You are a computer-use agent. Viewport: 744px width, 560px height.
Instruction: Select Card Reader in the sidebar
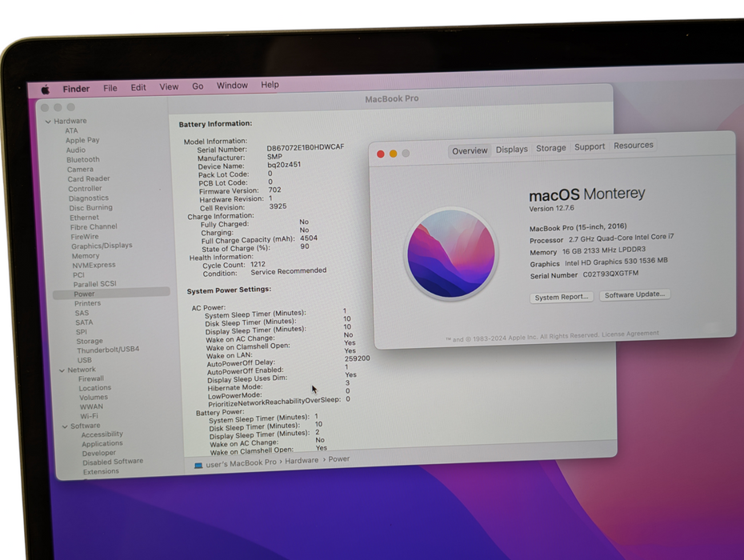88,179
